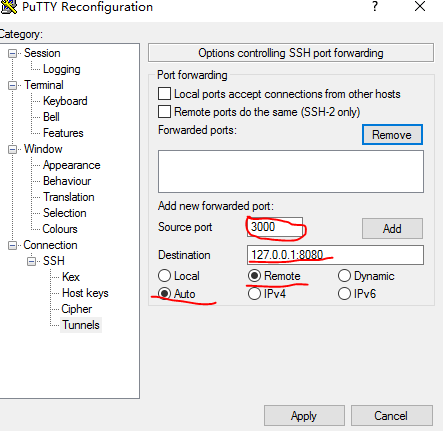Collapse the Window tree node
Image resolution: width=443 pixels, height=431 pixels.
pos(12,149)
